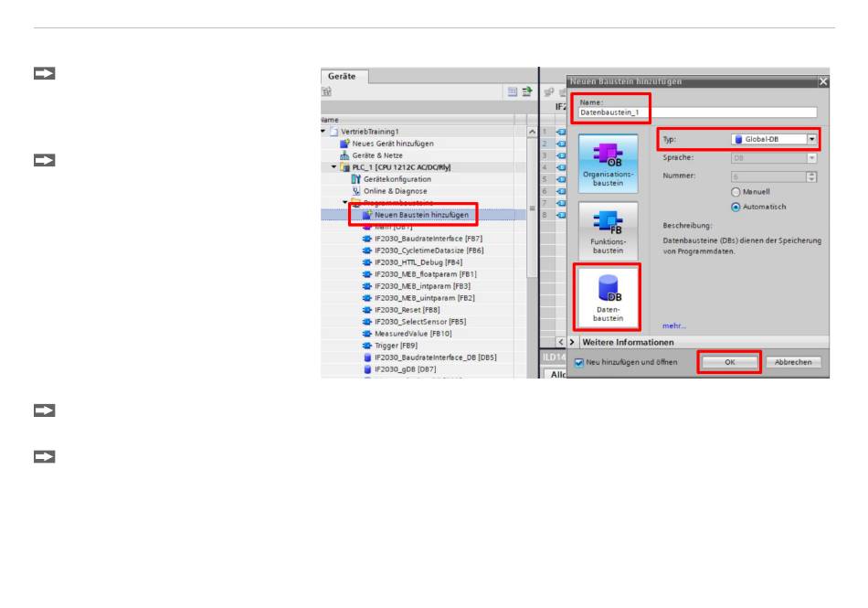The width and height of the screenshot is (868, 608).
Task: Select row 8 in the editor table
Action: click(x=545, y=215)
